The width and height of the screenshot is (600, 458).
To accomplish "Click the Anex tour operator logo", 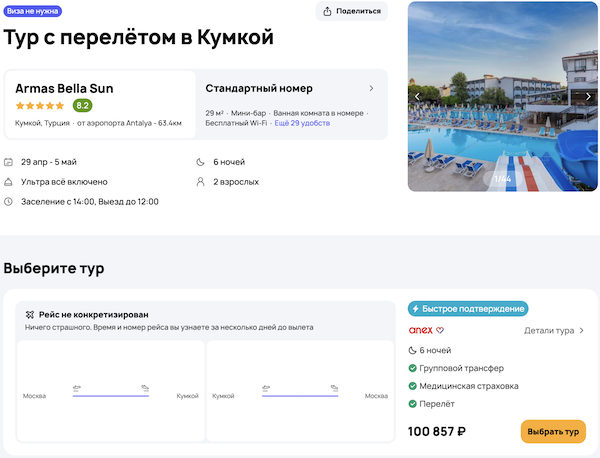I will (x=421, y=331).
